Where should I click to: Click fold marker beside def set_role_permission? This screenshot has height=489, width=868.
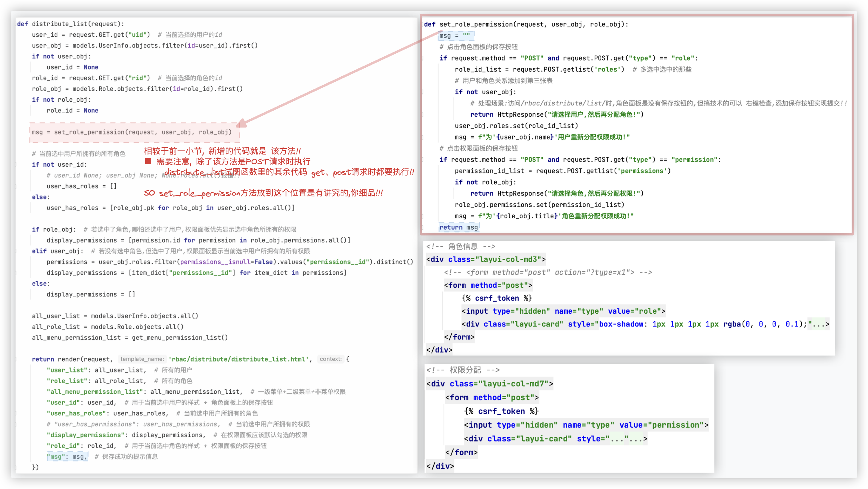coord(422,24)
